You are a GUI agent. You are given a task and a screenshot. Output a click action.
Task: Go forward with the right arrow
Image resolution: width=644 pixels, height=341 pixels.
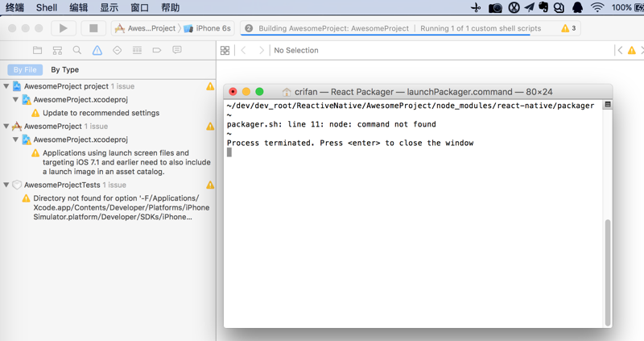pos(261,50)
